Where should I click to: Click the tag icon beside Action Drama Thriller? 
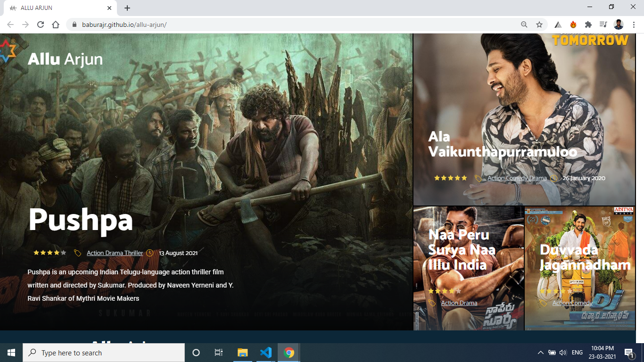point(77,253)
